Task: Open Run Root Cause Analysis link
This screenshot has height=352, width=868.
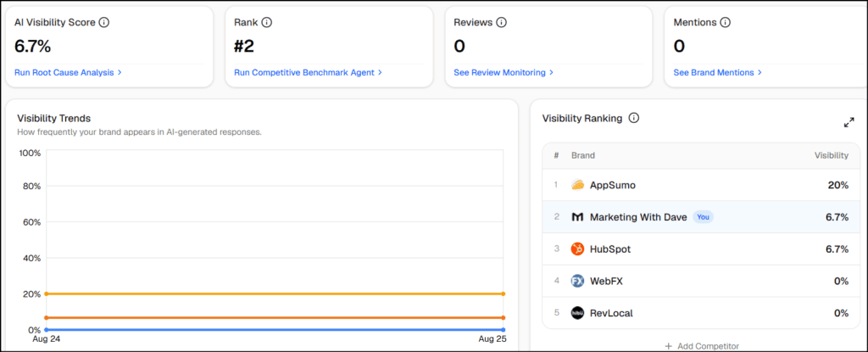Action: [x=68, y=73]
